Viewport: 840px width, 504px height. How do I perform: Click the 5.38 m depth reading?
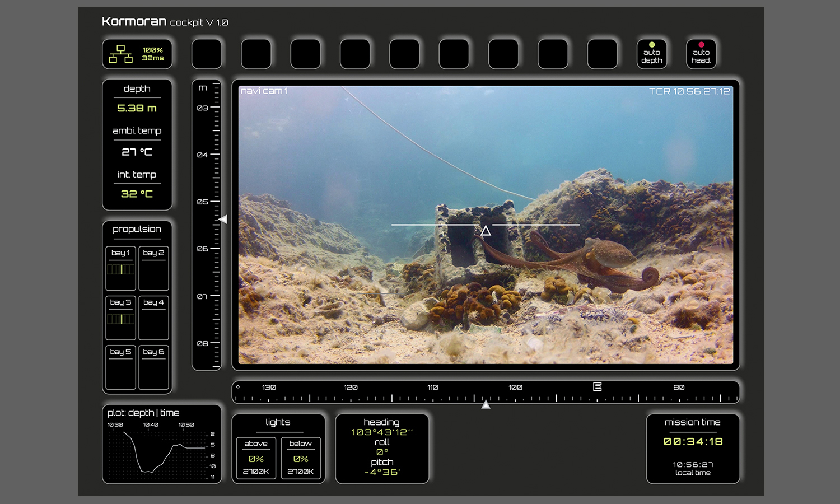137,108
